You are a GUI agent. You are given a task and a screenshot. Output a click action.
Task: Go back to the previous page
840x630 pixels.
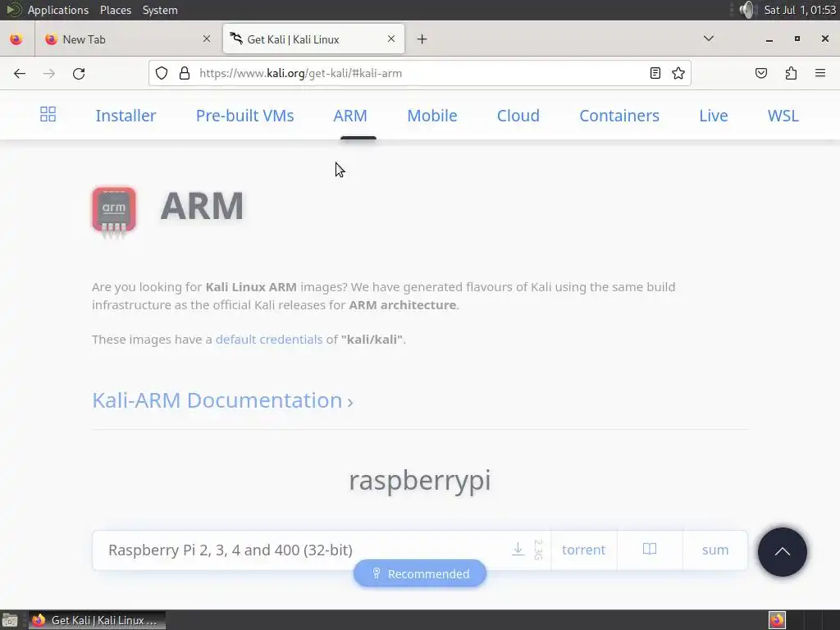tap(20, 73)
